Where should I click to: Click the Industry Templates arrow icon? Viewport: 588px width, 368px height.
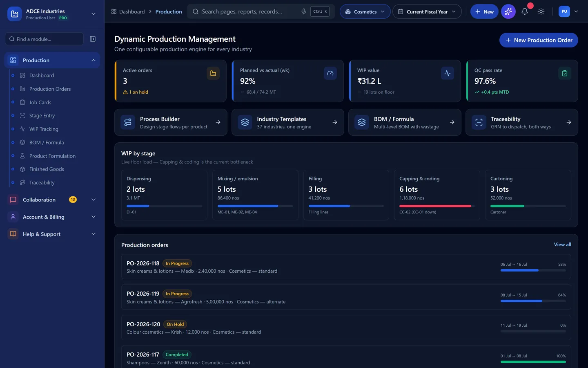pyautogui.click(x=335, y=122)
